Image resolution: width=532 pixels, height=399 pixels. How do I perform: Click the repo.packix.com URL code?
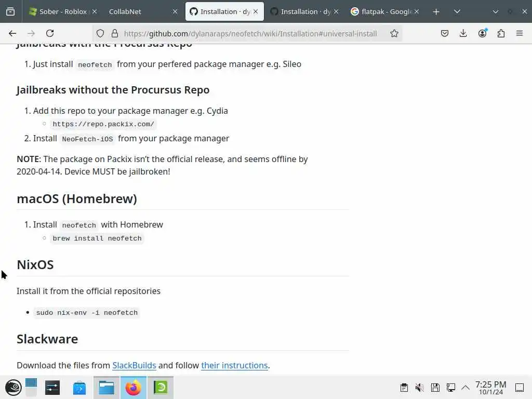103,124
